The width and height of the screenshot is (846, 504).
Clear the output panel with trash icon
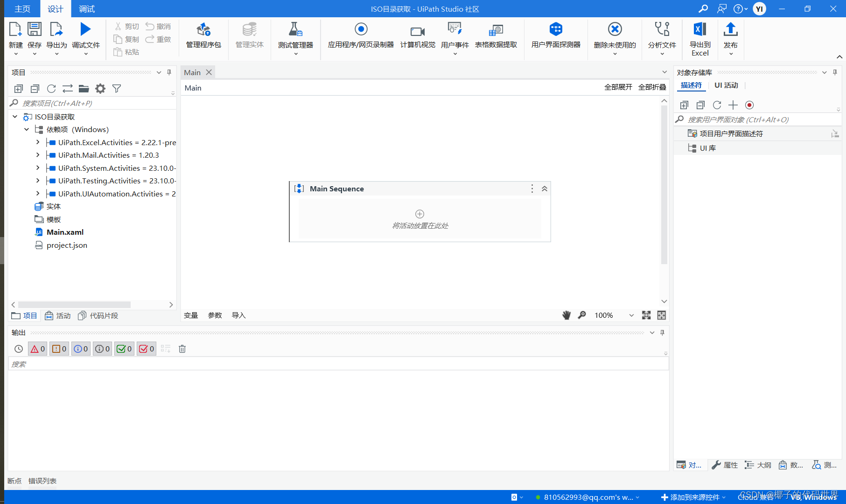coord(182,349)
